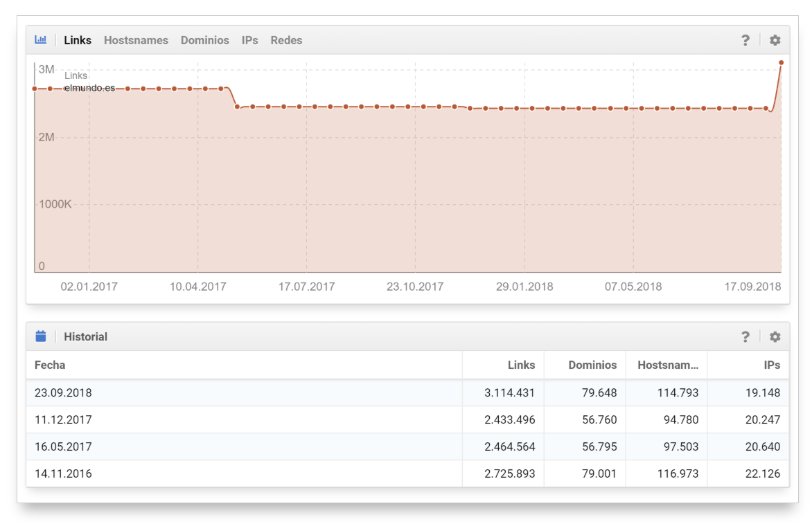The width and height of the screenshot is (812, 524).
Task: Open settings gear of the Links chart
Action: click(x=775, y=40)
